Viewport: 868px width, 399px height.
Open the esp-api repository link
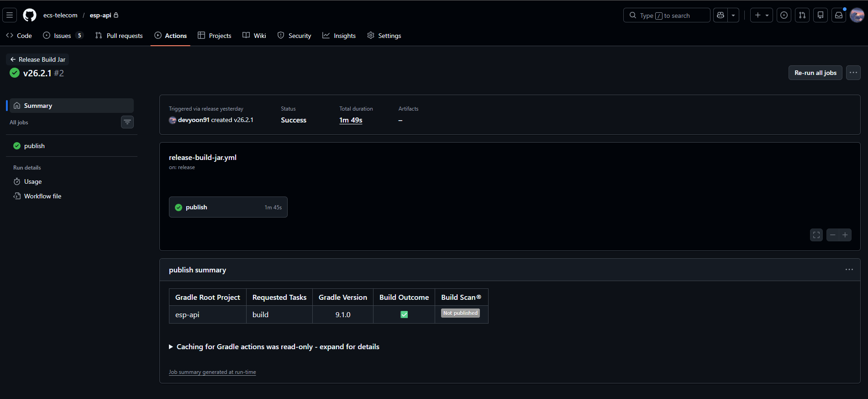point(100,15)
